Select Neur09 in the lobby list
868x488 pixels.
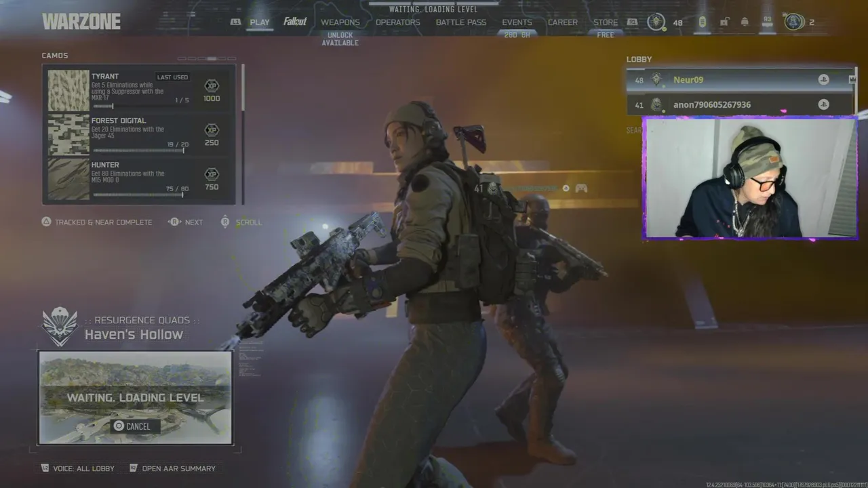pyautogui.click(x=741, y=79)
